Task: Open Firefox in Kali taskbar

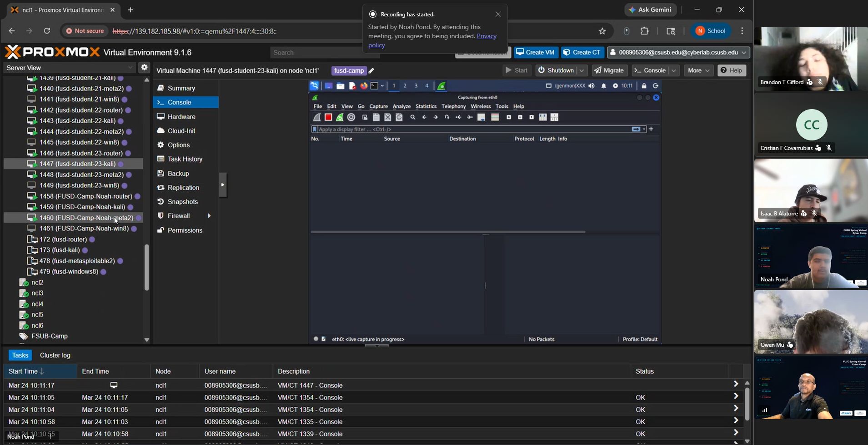Action: click(363, 86)
